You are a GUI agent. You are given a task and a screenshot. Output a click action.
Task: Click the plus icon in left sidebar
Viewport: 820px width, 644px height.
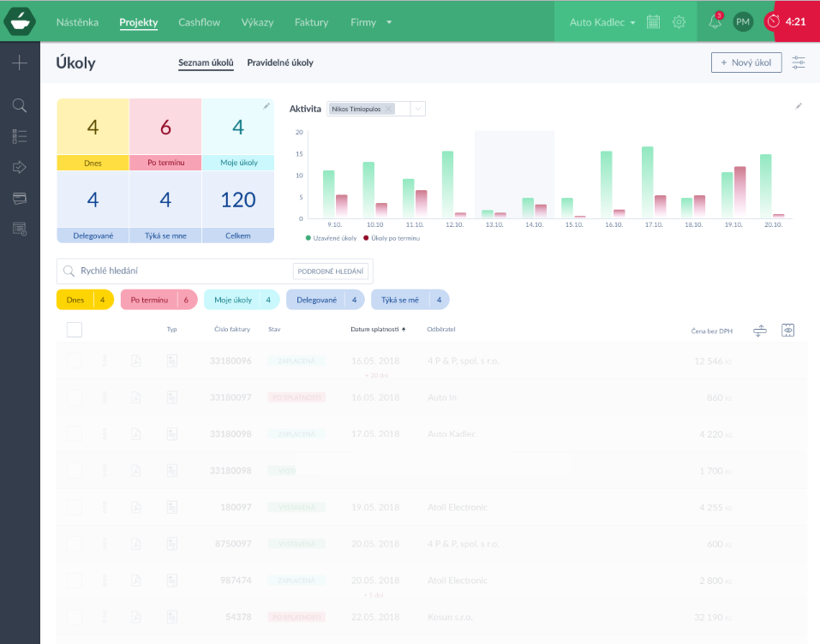[20, 63]
